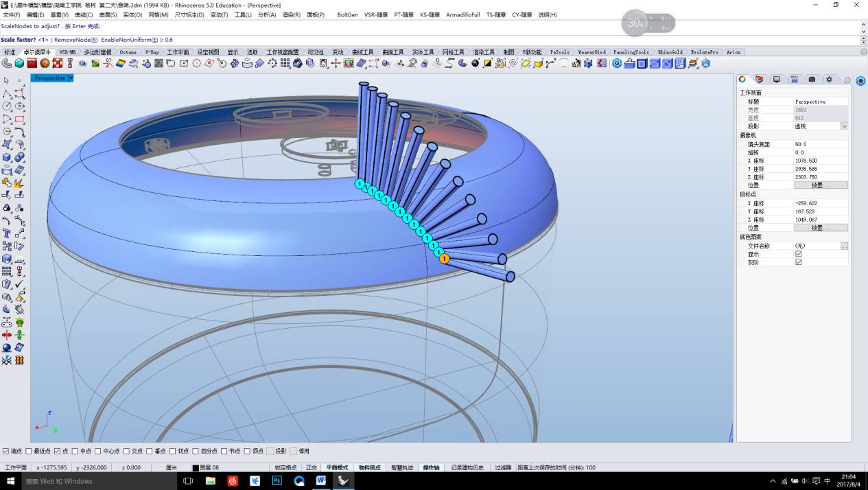Click the Photoshop icon in Windows taskbar
The height and width of the screenshot is (490, 868).
(277, 481)
